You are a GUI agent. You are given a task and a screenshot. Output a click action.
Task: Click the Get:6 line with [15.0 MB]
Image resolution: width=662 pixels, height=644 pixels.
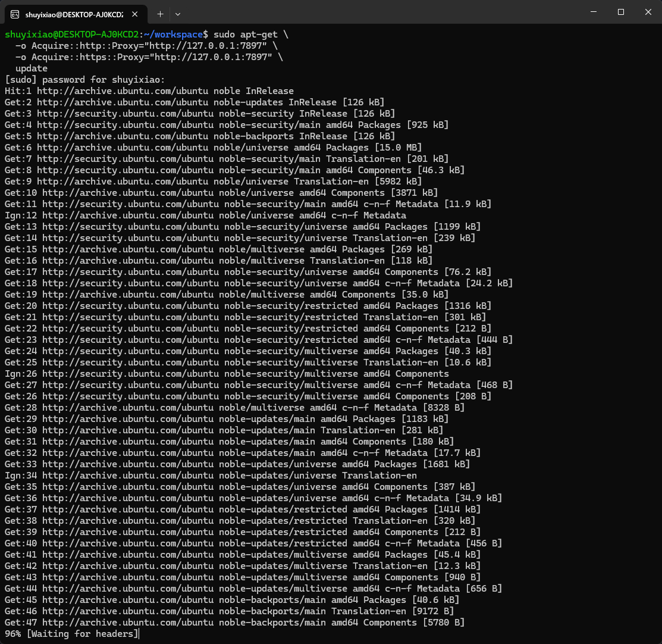point(213,148)
